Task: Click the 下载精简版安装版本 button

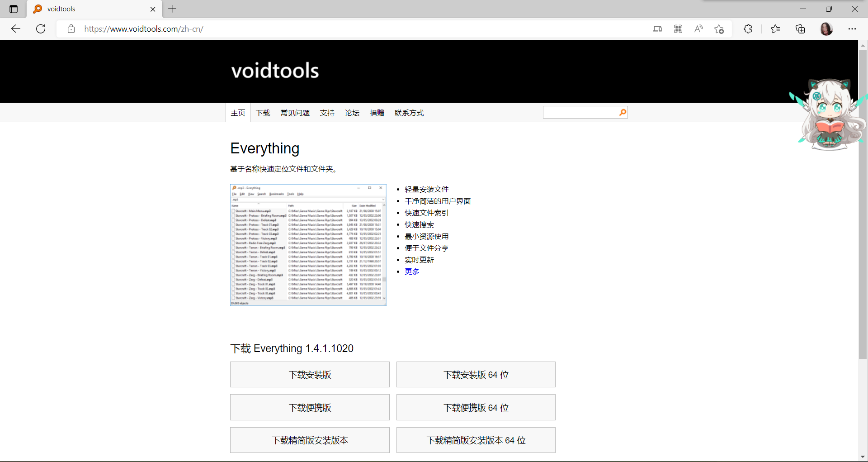Action: 310,440
